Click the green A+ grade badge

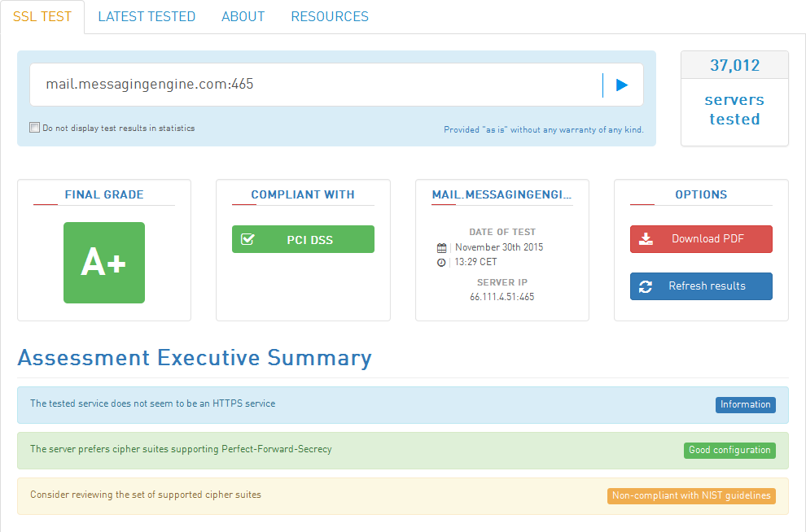[104, 263]
